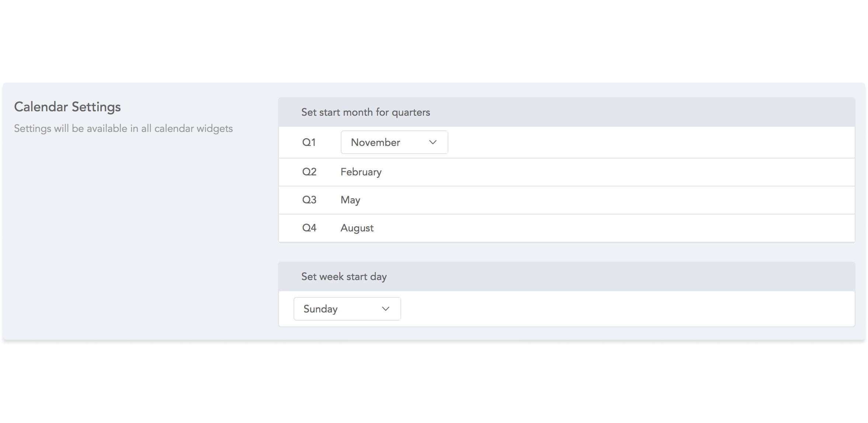Click the word Sunday in the dropdown
The image size is (868, 423).
pyautogui.click(x=320, y=309)
